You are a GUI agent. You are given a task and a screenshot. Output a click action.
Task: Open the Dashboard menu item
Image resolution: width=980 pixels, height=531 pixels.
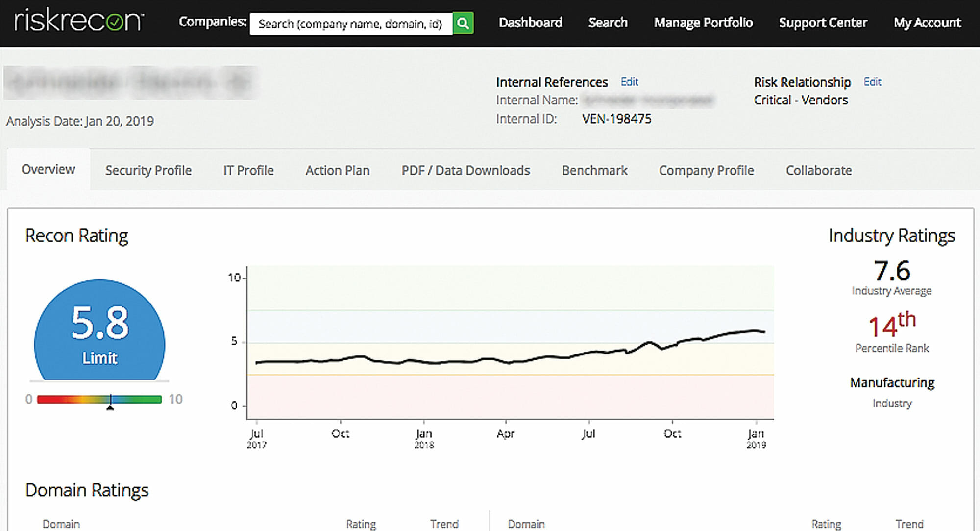[x=530, y=23]
